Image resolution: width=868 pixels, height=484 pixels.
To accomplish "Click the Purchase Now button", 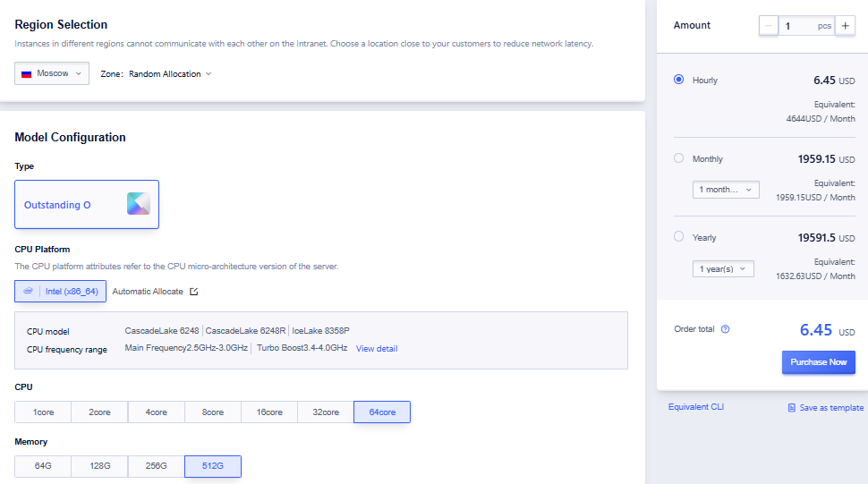I will tap(818, 362).
